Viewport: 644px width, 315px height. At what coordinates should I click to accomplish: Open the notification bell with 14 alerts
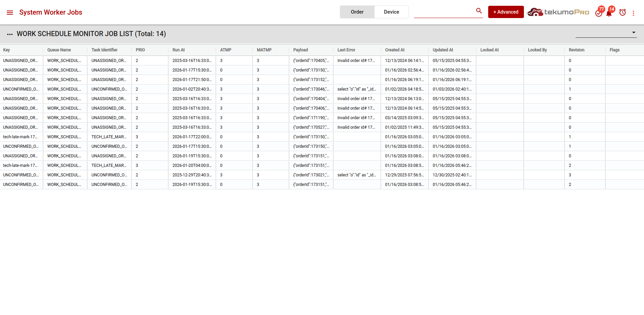click(x=609, y=13)
